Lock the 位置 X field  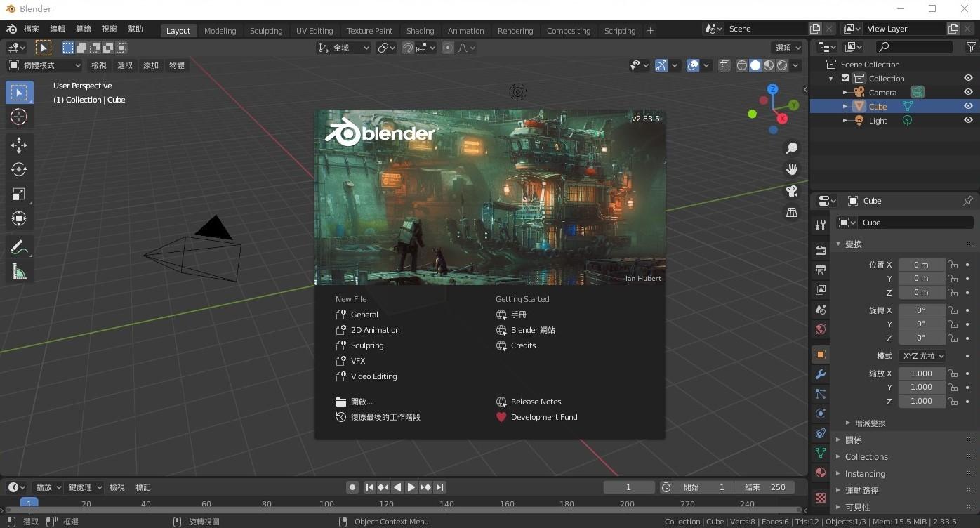pyautogui.click(x=953, y=265)
